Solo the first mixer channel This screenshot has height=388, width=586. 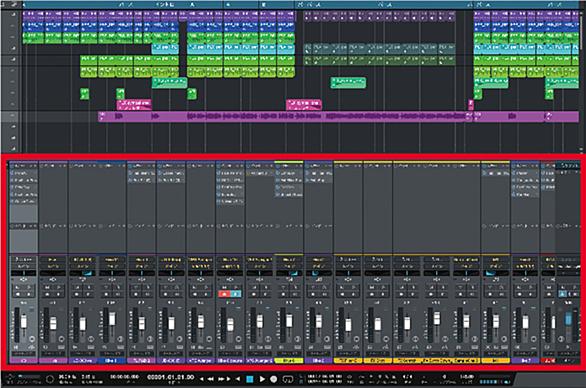[x=29, y=287]
